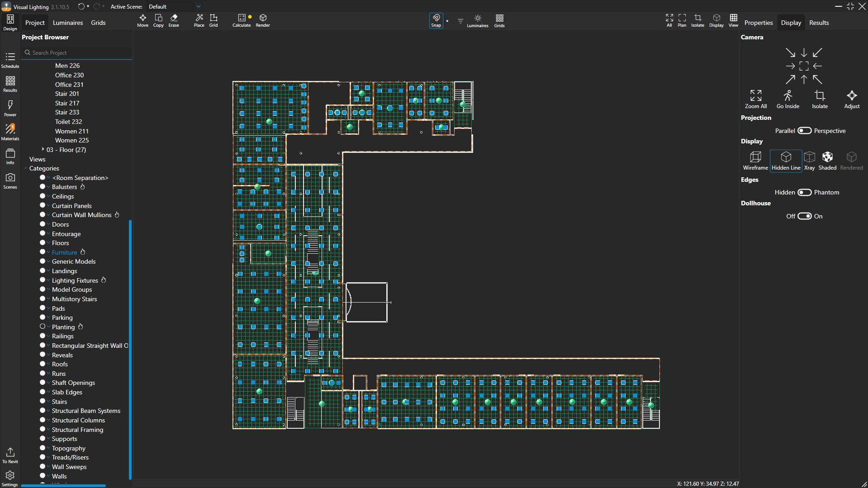The width and height of the screenshot is (868, 488).
Task: Toggle the Dollhouse Off/On switch
Action: [x=804, y=216]
